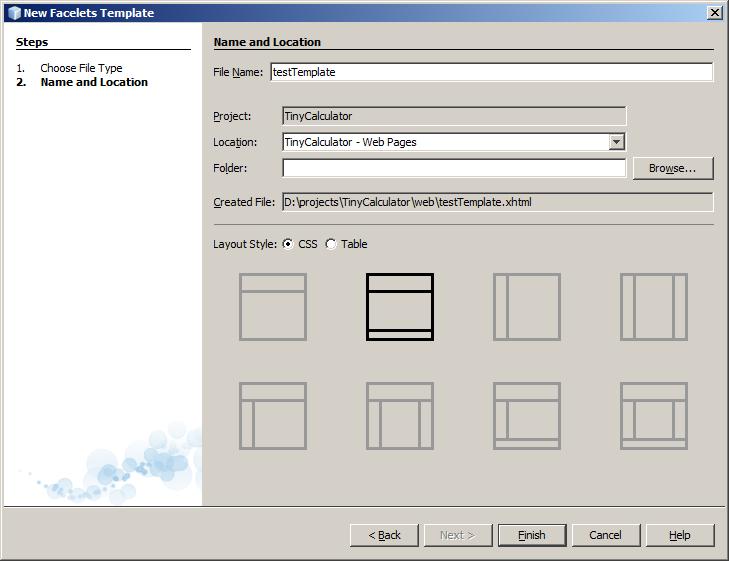The width and height of the screenshot is (729, 561).
Task: Go back with the Back button
Action: pos(384,535)
